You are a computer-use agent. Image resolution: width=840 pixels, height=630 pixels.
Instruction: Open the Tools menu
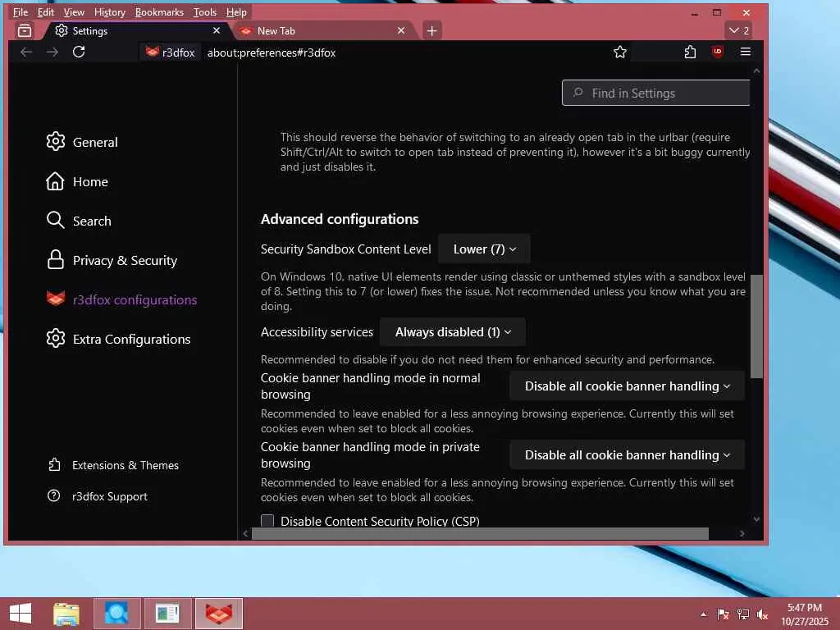pos(204,11)
